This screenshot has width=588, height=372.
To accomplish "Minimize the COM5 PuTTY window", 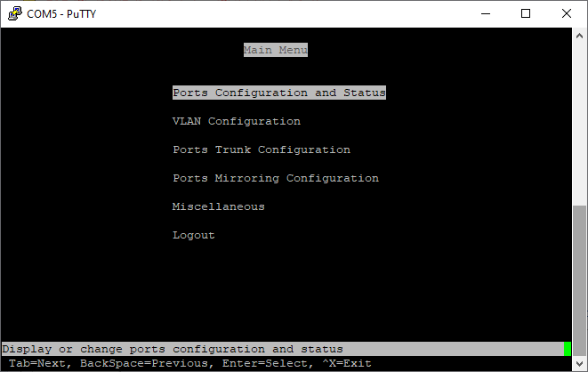I will 486,13.
